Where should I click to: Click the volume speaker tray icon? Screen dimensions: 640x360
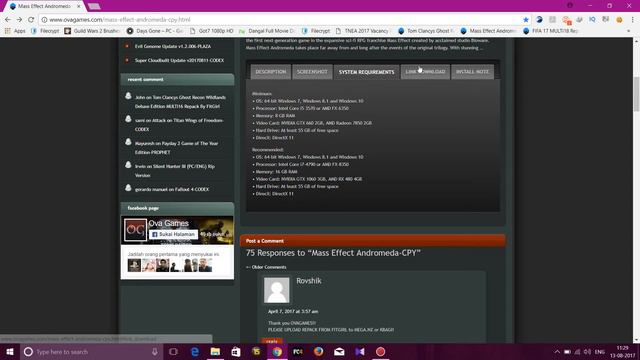point(587,351)
